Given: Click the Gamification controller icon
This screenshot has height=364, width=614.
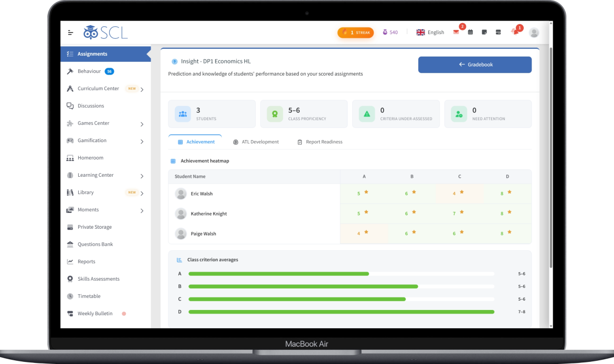Looking at the screenshot, I should (x=70, y=141).
